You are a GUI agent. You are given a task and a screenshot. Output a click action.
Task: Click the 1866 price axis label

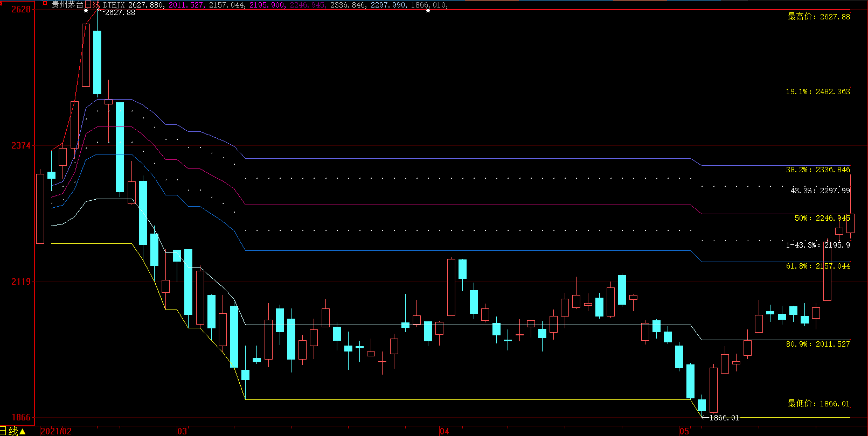(x=21, y=418)
